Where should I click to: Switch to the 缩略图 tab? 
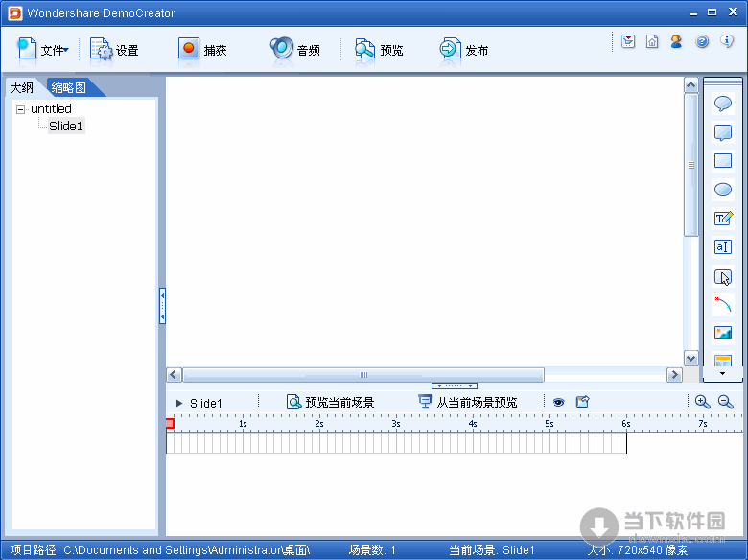click(x=69, y=88)
